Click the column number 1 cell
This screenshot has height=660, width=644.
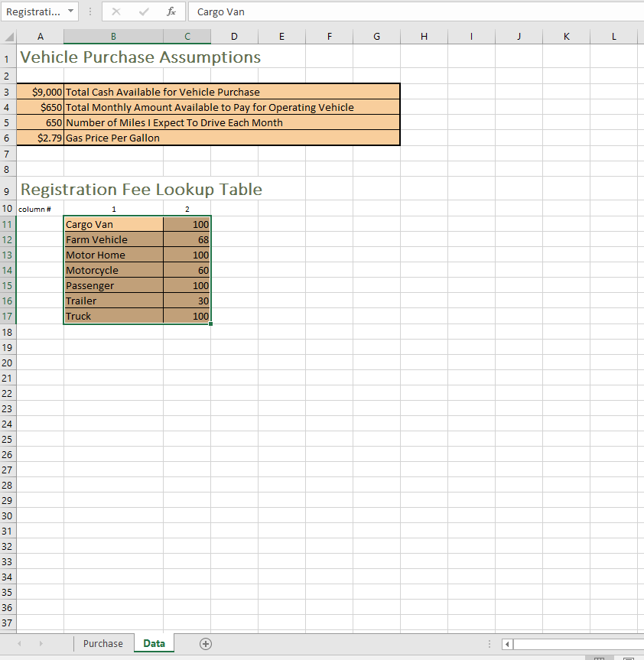114,210
